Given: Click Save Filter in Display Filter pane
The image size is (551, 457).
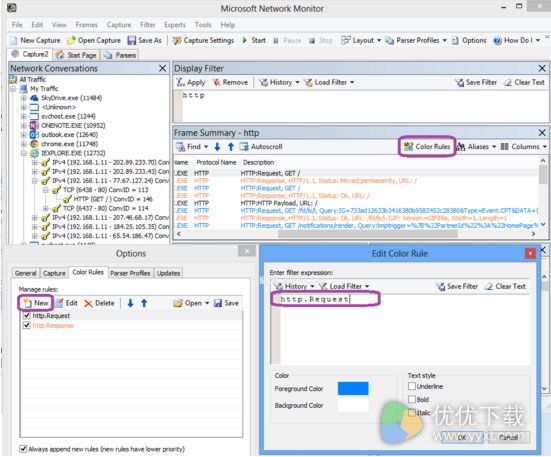Looking at the screenshot, I should 476,82.
